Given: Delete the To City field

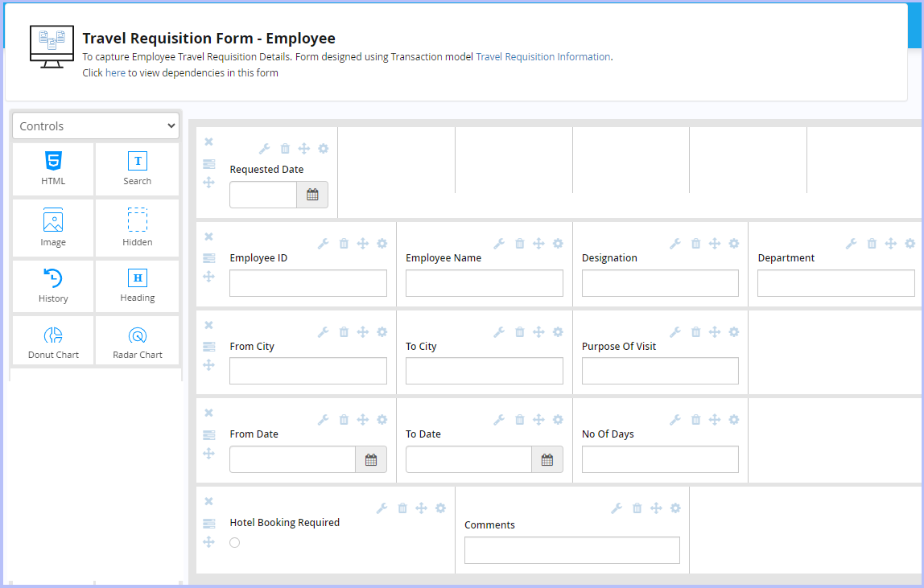Looking at the screenshot, I should click(520, 331).
